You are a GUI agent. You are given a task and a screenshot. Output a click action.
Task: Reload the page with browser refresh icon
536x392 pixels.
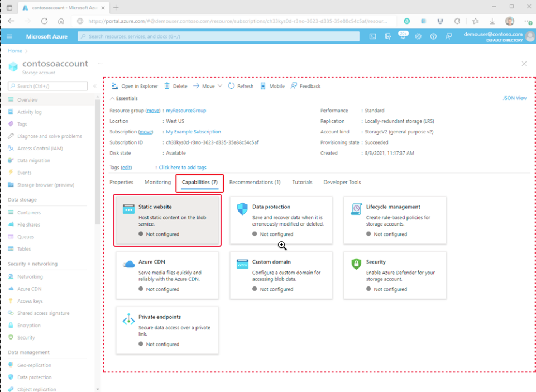(44, 21)
